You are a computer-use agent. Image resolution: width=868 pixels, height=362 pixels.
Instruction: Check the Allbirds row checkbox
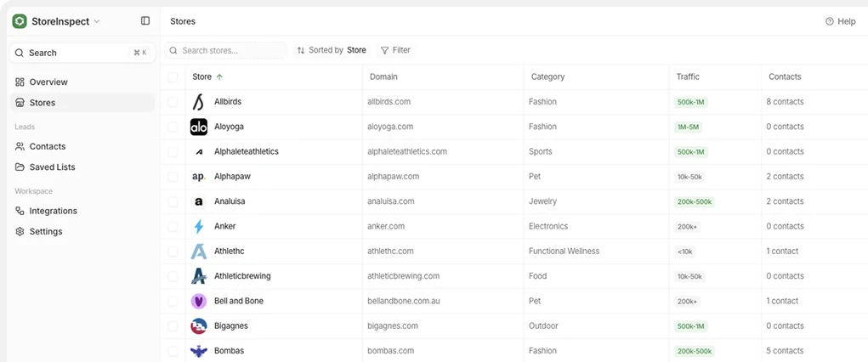click(x=173, y=102)
